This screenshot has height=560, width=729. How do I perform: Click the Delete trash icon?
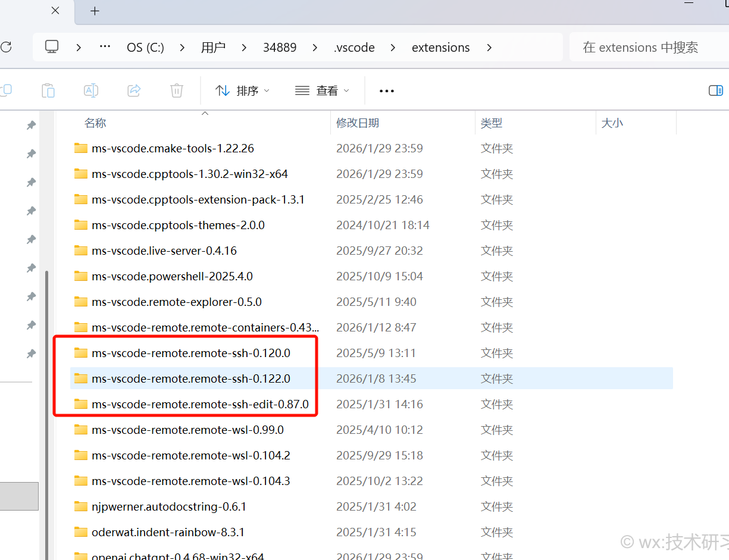tap(177, 90)
